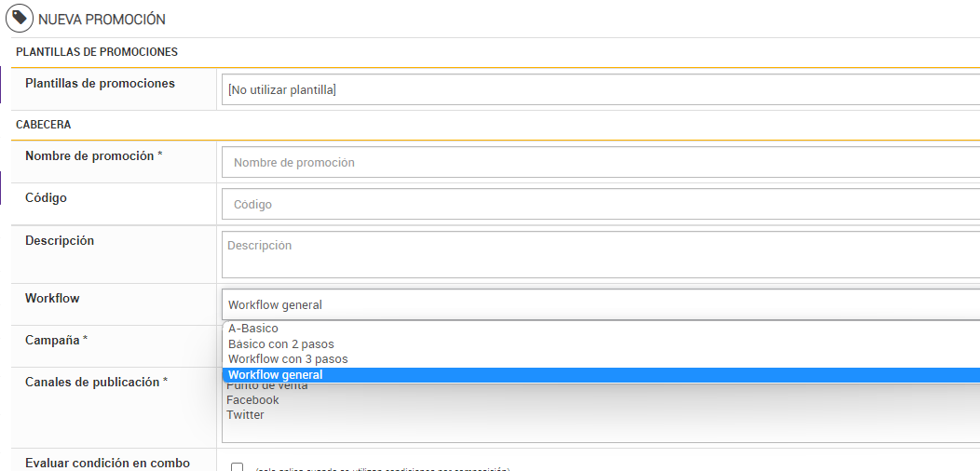The width and height of the screenshot is (980, 471).
Task: Click the NUEVA PROMOCIÓN page title
Action: pos(102,20)
